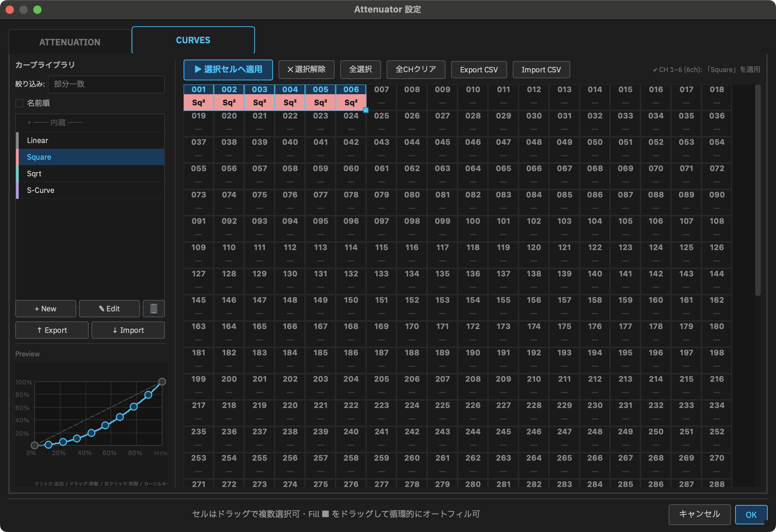Image resolution: width=776 pixels, height=532 pixels.
Task: Click the pencil Edit button
Action: [x=109, y=309]
